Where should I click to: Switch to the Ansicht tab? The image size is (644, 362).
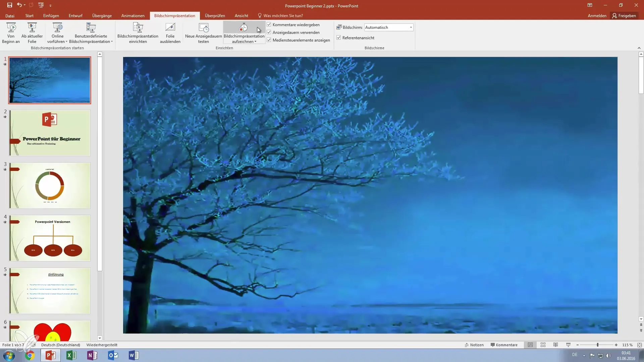point(241,16)
